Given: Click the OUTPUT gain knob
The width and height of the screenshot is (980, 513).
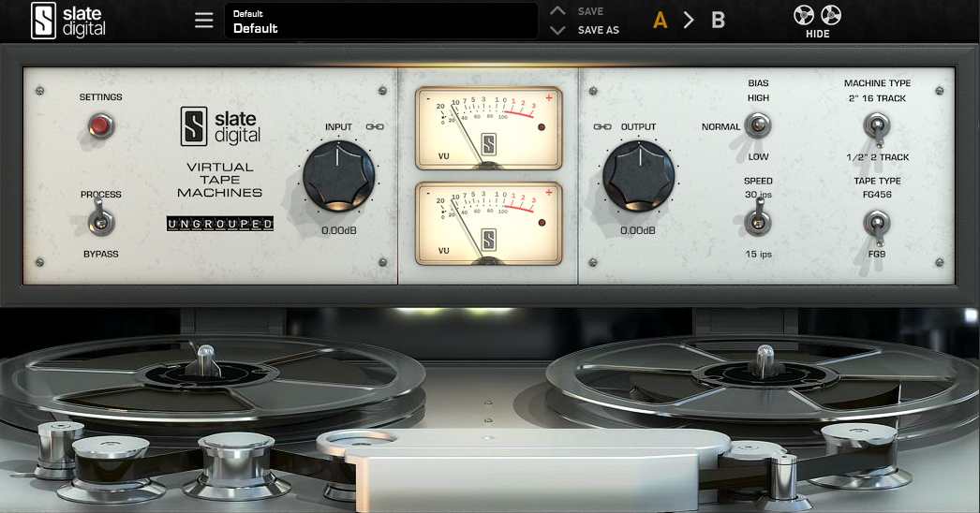Looking at the screenshot, I should [638, 176].
